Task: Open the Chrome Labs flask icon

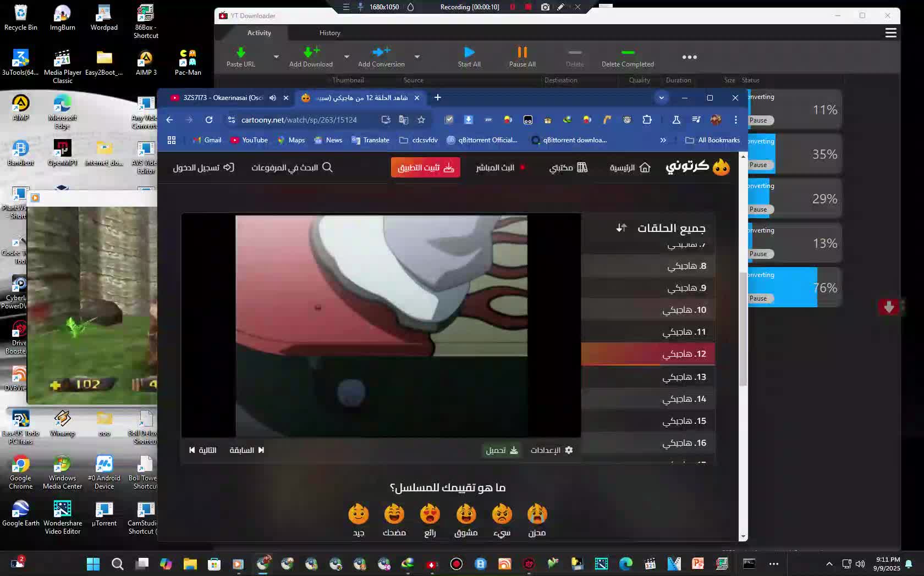Action: (676, 120)
